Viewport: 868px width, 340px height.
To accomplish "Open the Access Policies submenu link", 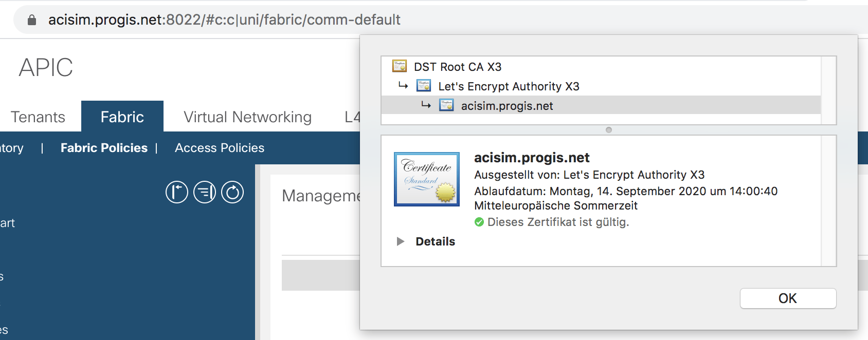I will 220,148.
